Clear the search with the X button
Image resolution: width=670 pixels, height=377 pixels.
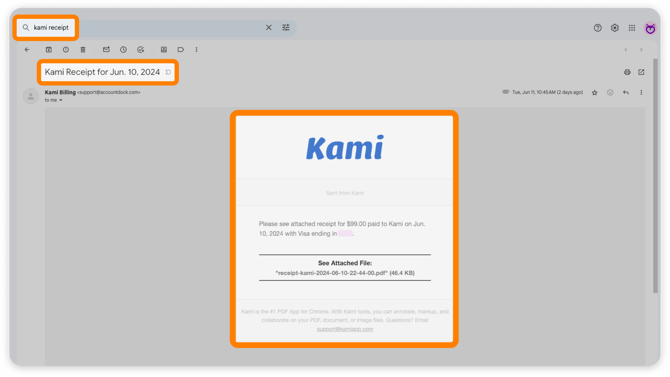click(x=269, y=27)
